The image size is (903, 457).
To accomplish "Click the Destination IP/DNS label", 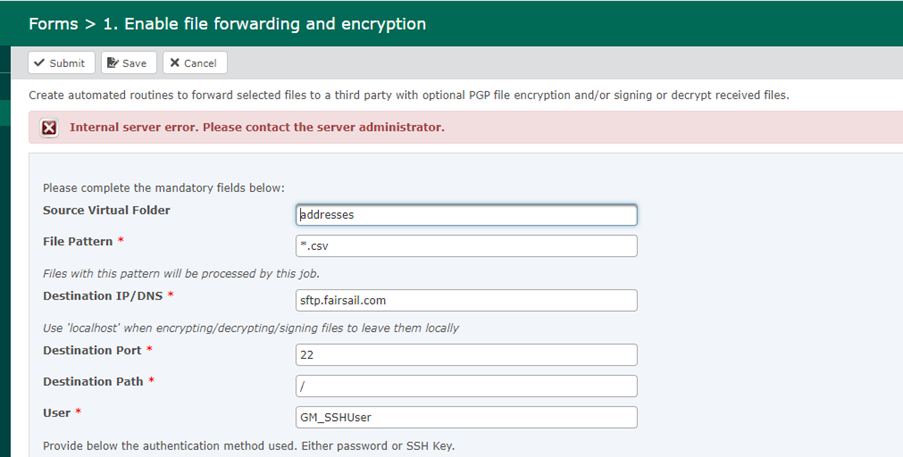I will click(103, 296).
